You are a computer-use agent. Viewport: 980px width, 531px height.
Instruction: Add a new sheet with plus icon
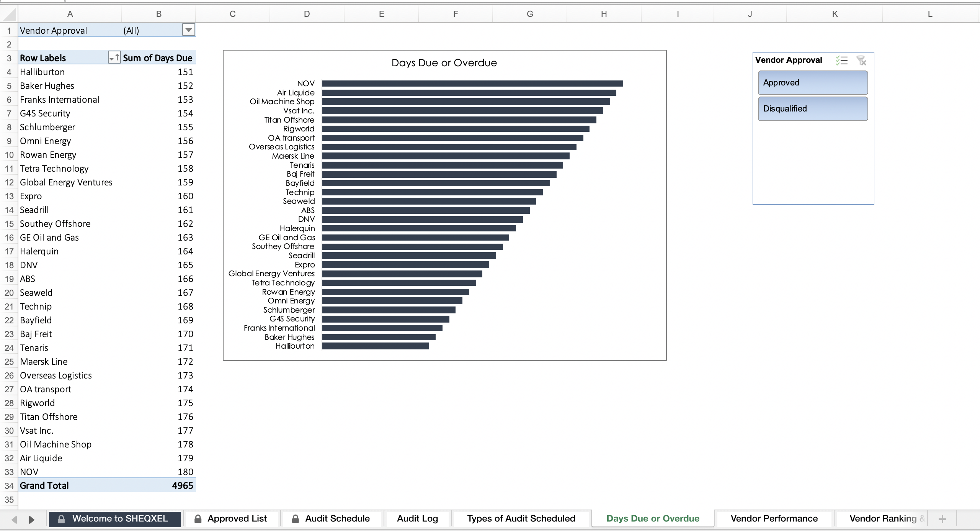click(942, 519)
